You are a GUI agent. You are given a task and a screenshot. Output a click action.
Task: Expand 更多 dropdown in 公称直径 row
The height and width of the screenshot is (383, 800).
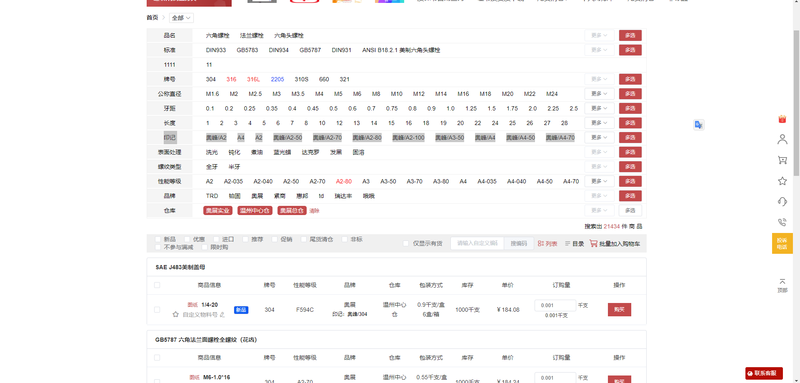(x=599, y=94)
